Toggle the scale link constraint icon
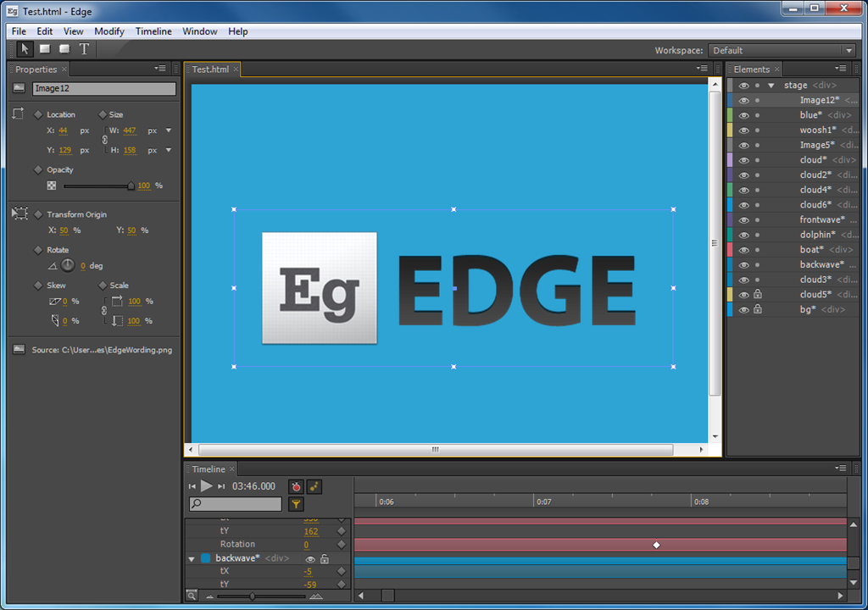This screenshot has width=868, height=610. pos(104,311)
